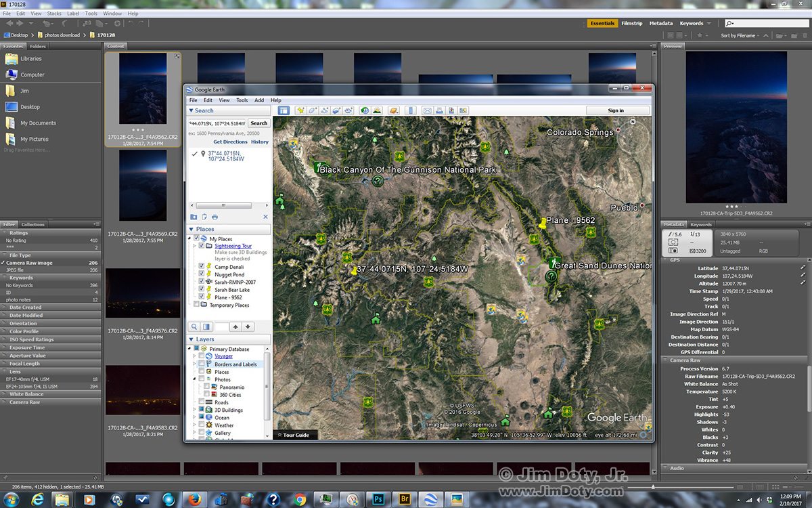Screen dimensions: 812x508
Task: Expand the Tour Guide bar
Action: tap(294, 435)
